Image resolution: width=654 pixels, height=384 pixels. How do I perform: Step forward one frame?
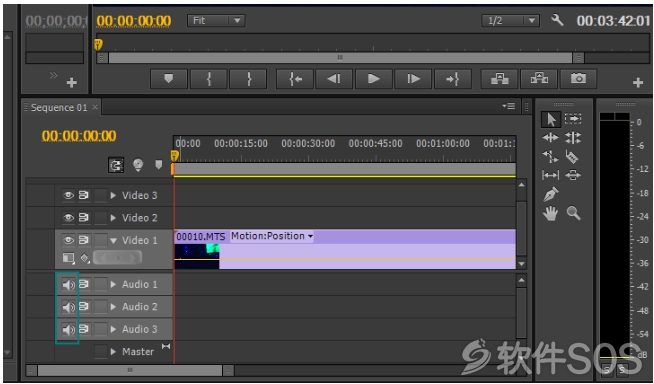point(413,79)
